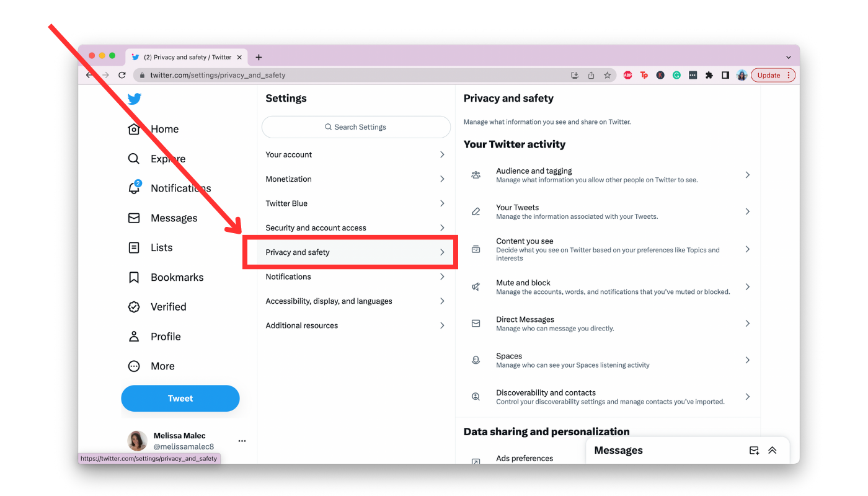Image resolution: width=868 pixels, height=496 pixels.
Task: Select Security and account access menu item
Action: click(x=356, y=228)
